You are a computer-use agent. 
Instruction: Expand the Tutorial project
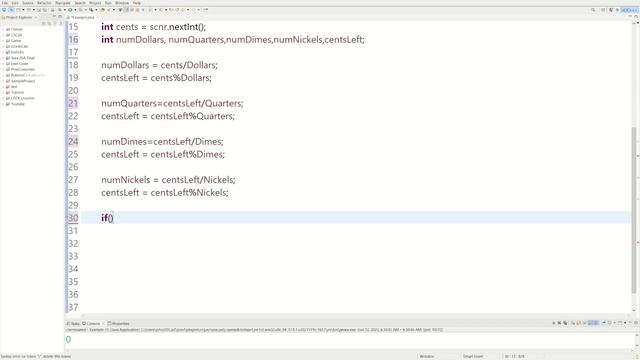3,92
